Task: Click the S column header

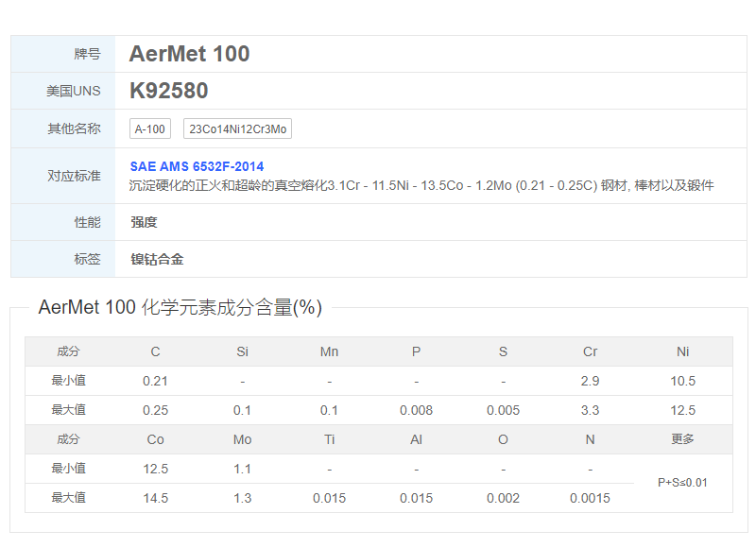Action: [503, 351]
